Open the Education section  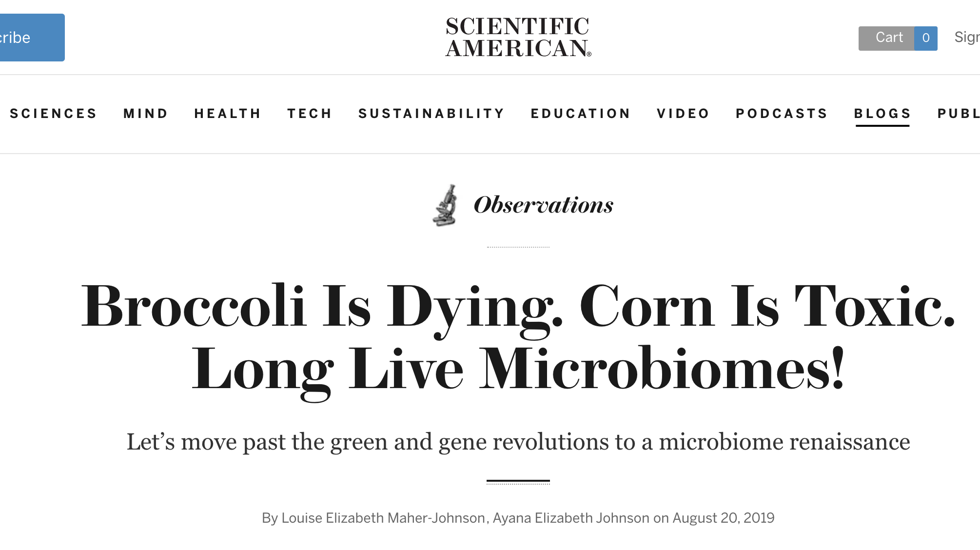click(581, 114)
